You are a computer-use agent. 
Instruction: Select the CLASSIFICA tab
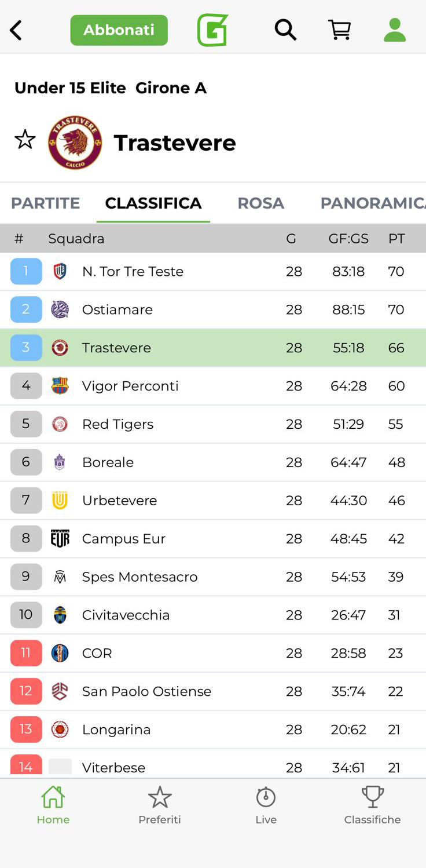coord(153,203)
